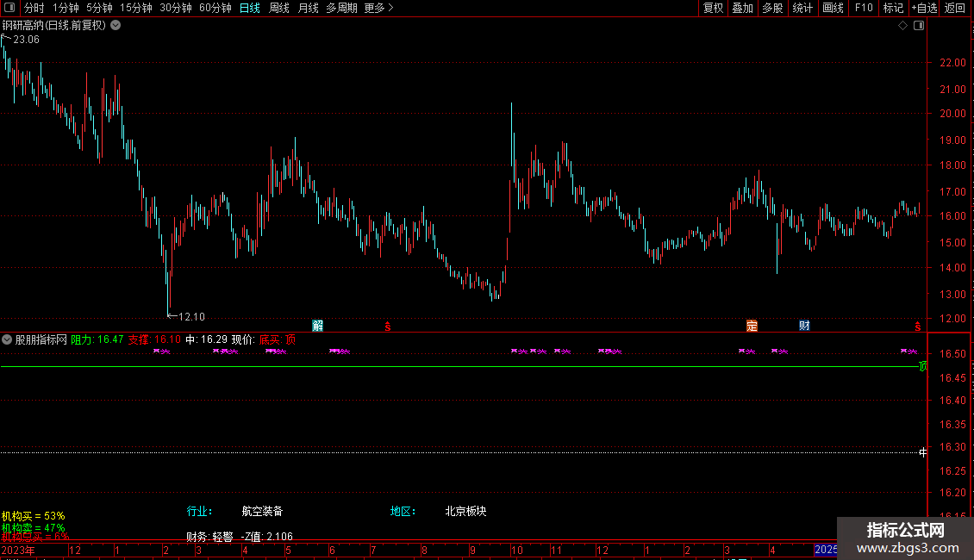The height and width of the screenshot is (560, 974).
Task: Click the 财 event marker on the chart
Action: tap(804, 326)
